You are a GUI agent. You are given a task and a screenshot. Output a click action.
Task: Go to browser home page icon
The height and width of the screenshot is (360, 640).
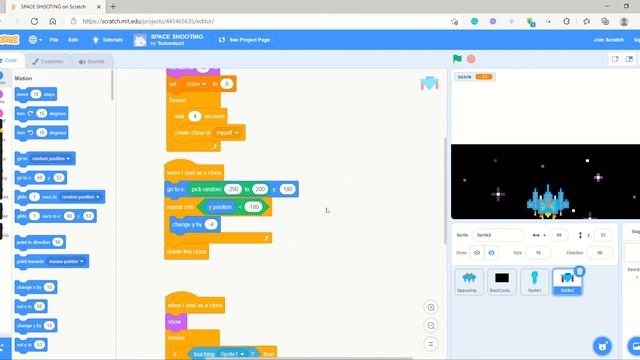(x=53, y=21)
